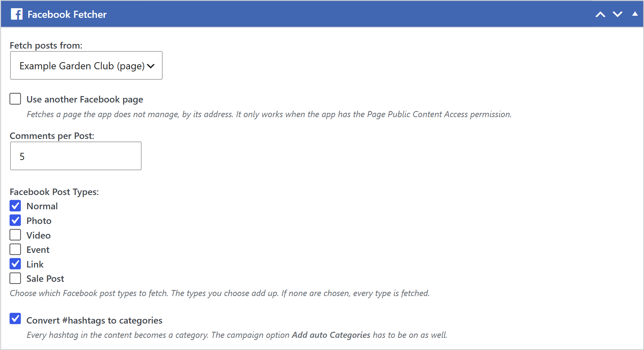Enable Use another Facebook page checkbox
Viewport: 644px width, 350px height.
(x=15, y=99)
